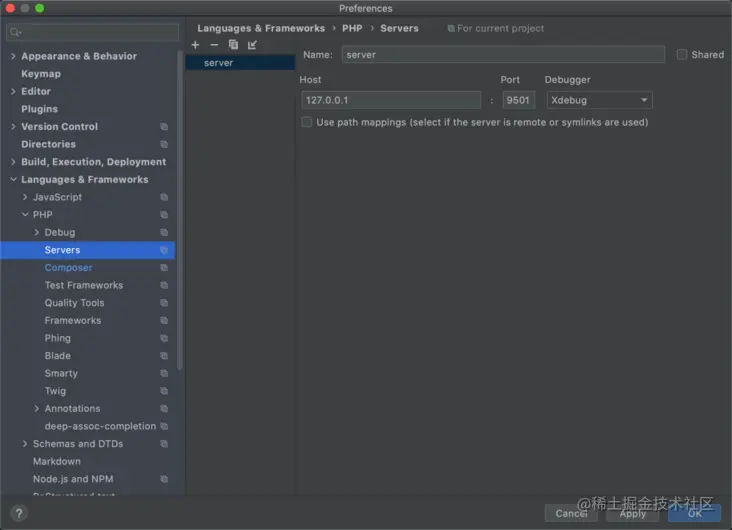Screen dimensions: 732x530
Task: Click the Host field showing 127.0.0.1
Action: pyautogui.click(x=391, y=100)
